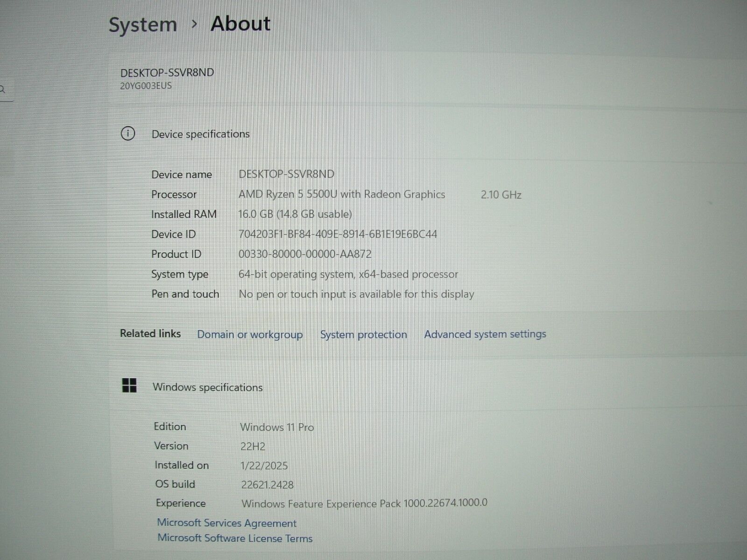This screenshot has width=747, height=560.
Task: Open Microsoft Software License Terms link
Action: click(235, 538)
